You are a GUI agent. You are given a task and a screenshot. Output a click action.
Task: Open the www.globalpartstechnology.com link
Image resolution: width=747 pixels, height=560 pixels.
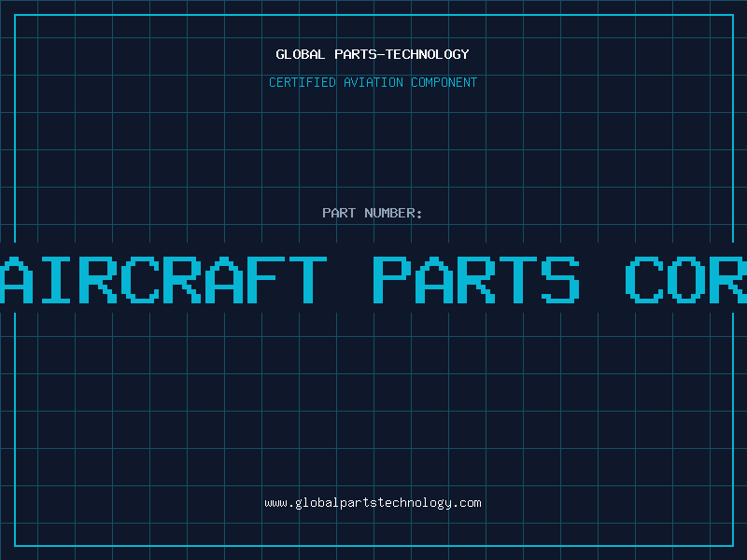click(x=373, y=503)
